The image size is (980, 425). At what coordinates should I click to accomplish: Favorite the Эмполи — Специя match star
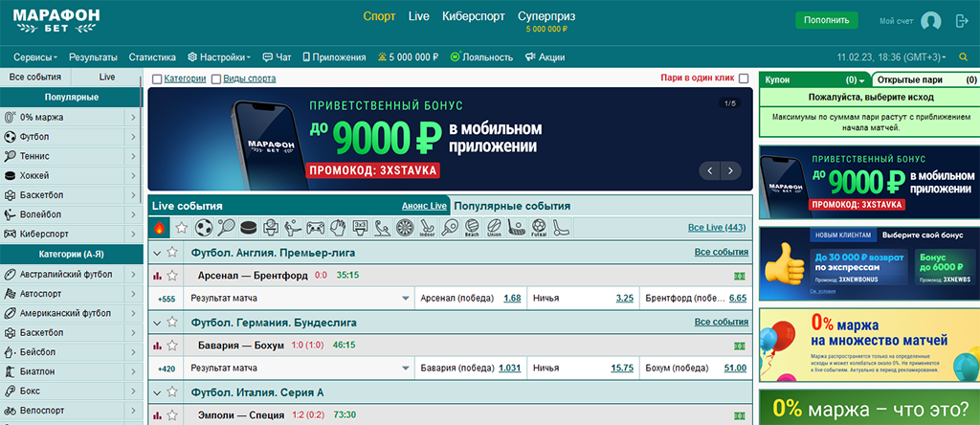[172, 415]
